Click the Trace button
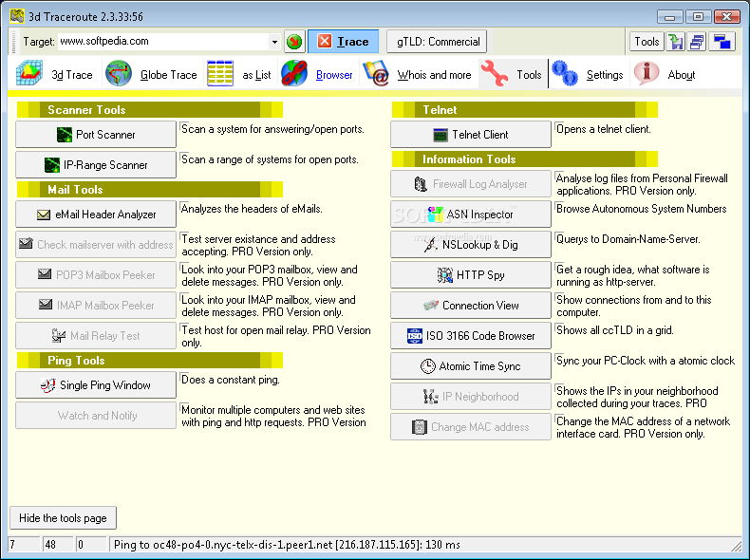The image size is (750, 560). tap(343, 42)
